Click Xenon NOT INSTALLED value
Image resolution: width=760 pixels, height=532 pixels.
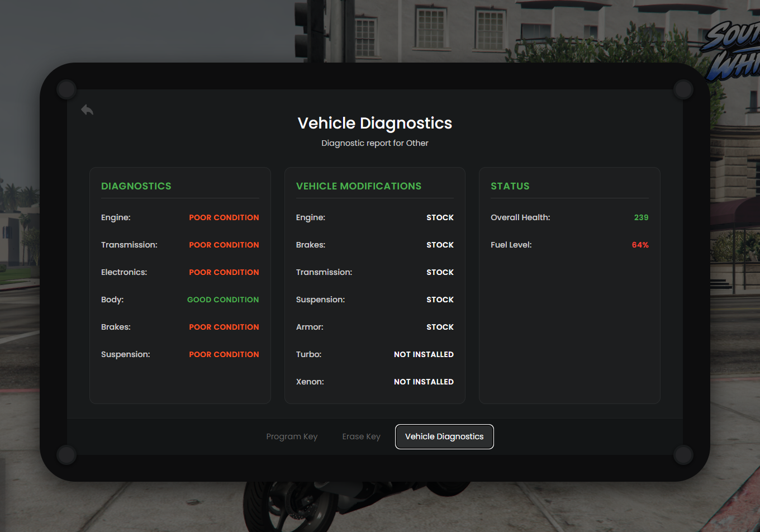click(424, 382)
